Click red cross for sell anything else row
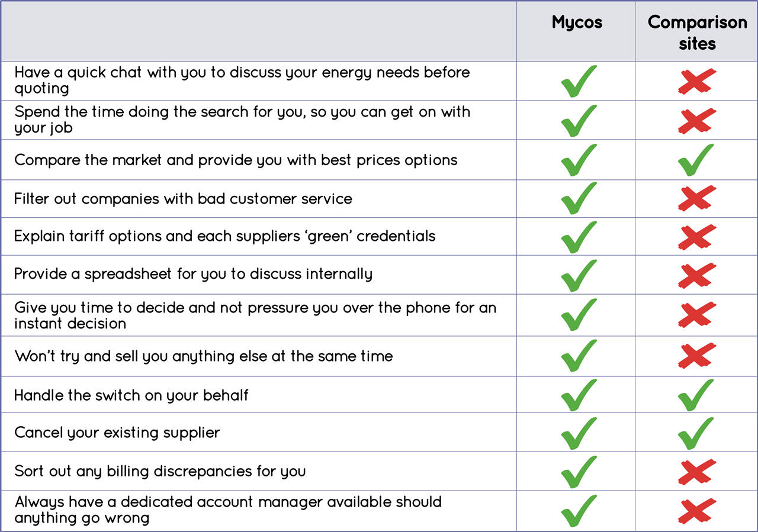 tap(696, 356)
